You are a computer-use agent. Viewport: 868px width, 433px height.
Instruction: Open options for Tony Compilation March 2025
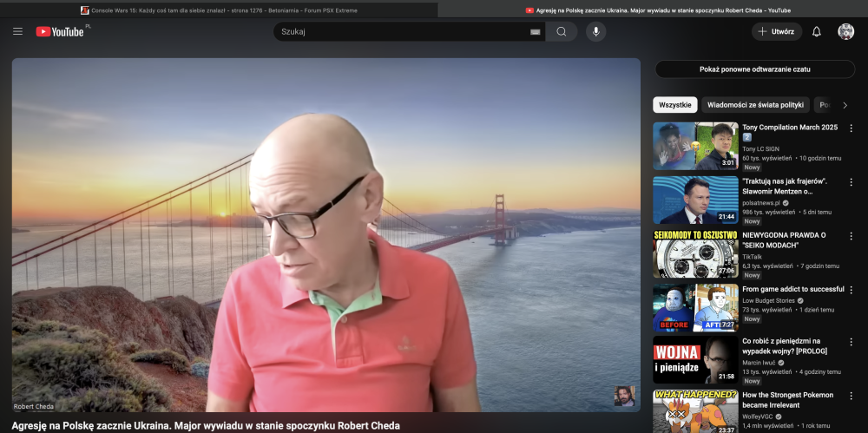pyautogui.click(x=851, y=128)
